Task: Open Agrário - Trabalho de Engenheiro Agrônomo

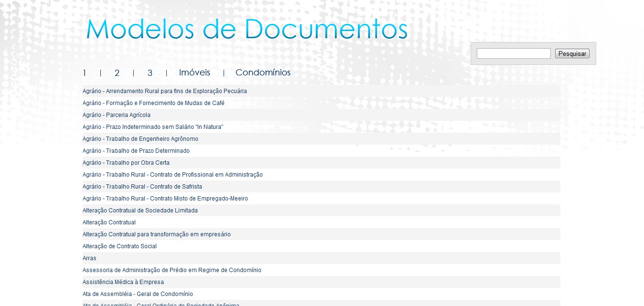Action: point(141,138)
